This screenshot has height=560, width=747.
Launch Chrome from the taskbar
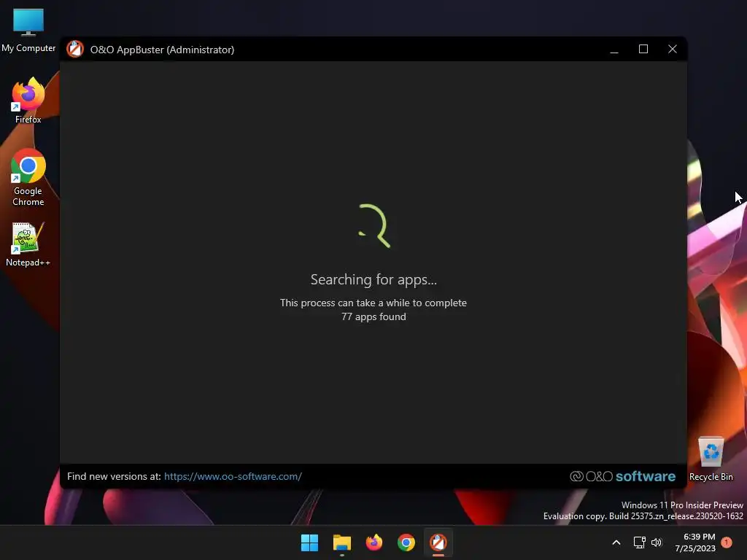pos(406,542)
